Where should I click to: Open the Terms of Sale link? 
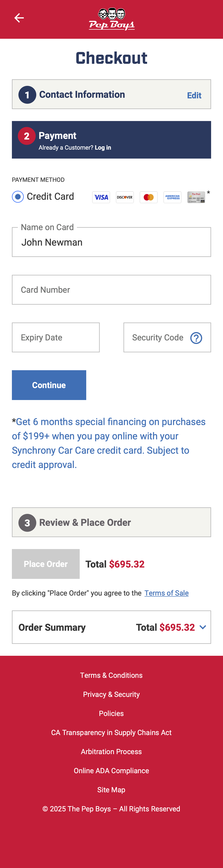tap(167, 593)
